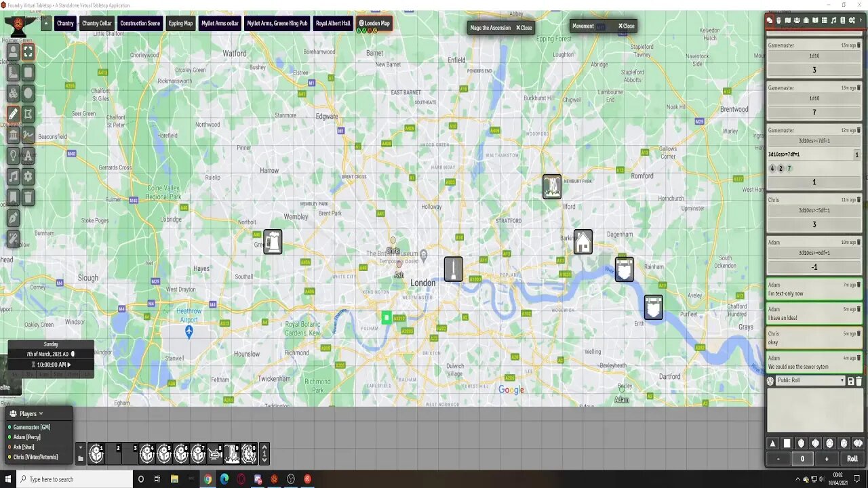Select the Lighting Controls lightbulb icon

13,156
